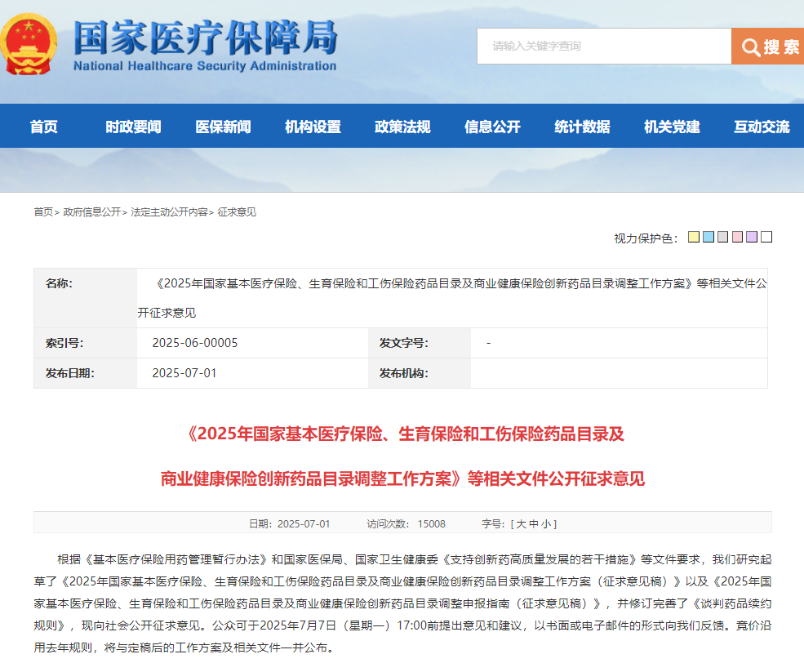Image resolution: width=804 pixels, height=672 pixels.
Task: Open the 时政要闻 menu item
Action: pyautogui.click(x=133, y=127)
